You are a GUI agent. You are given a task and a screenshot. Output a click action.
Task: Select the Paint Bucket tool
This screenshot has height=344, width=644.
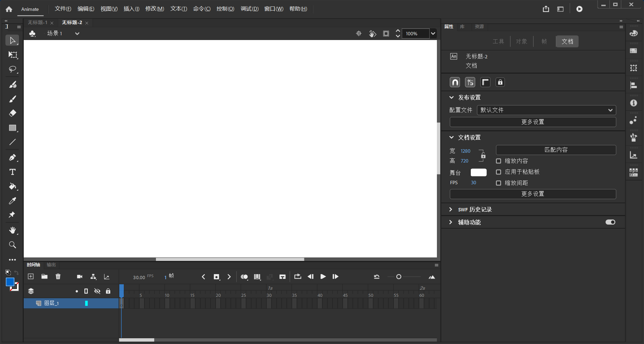13,186
